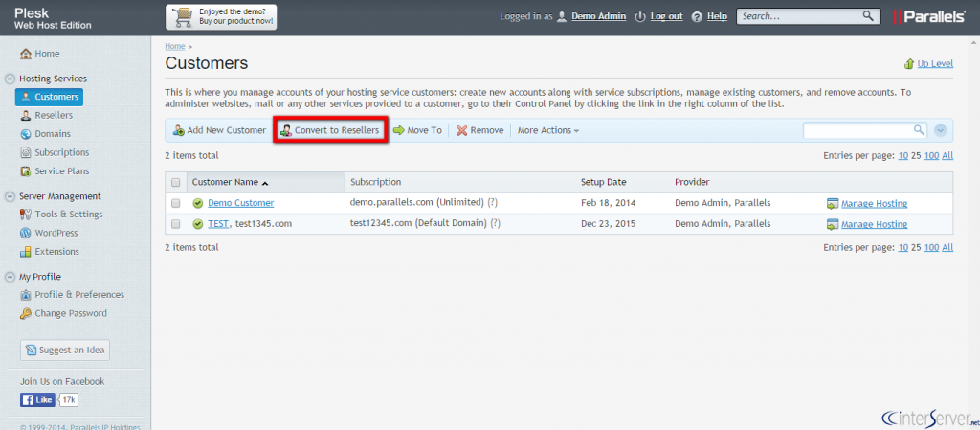Click Manage Hosting link for Demo Customer
Screen dimensions: 980x430
pos(875,204)
